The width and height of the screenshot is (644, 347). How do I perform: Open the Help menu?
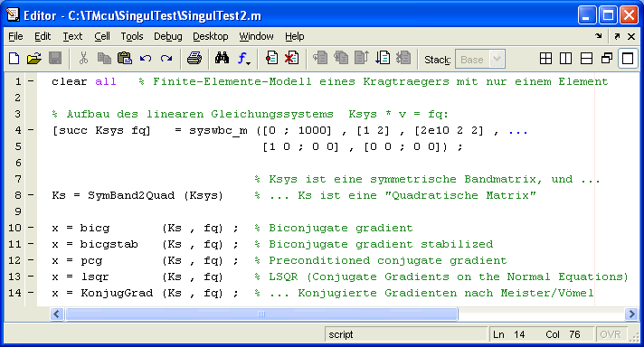[x=295, y=36]
